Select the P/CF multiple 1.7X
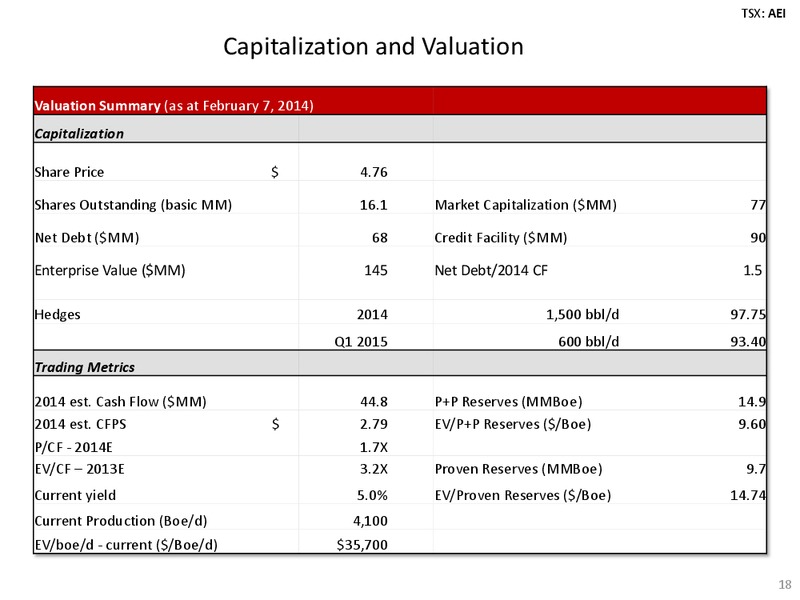The width and height of the screenshot is (800, 600). pyautogui.click(x=373, y=447)
